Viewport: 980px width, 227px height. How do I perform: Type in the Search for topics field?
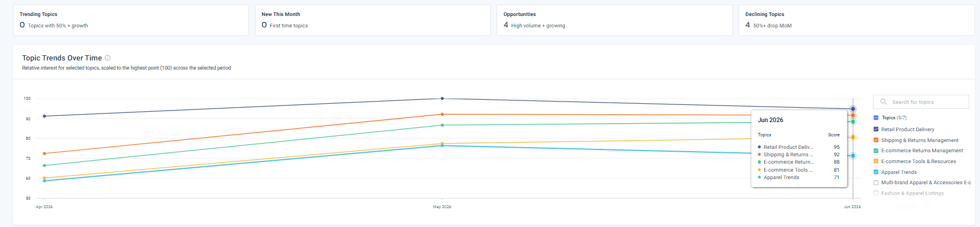pos(921,102)
